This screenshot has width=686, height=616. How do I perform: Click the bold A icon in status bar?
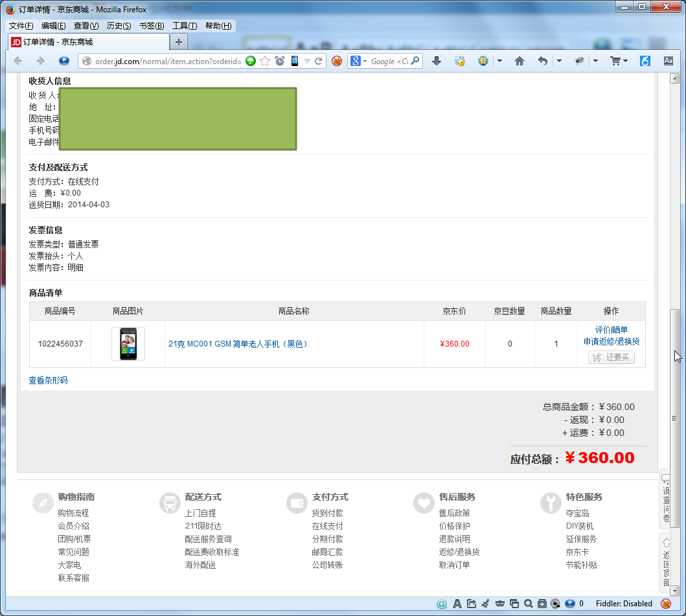(x=457, y=604)
